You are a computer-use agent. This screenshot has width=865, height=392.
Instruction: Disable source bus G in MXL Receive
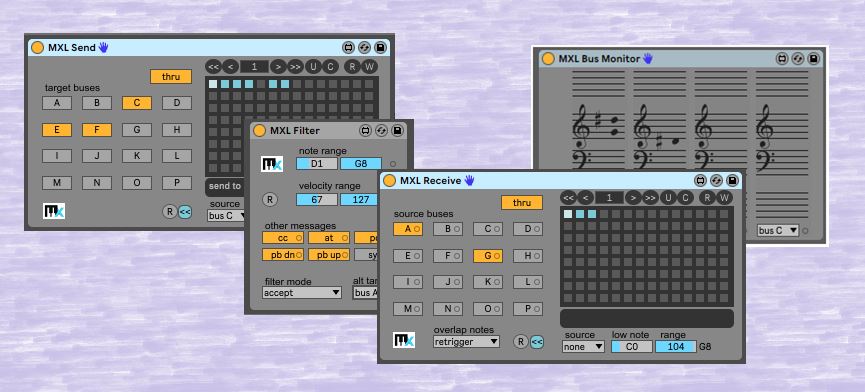point(488,256)
